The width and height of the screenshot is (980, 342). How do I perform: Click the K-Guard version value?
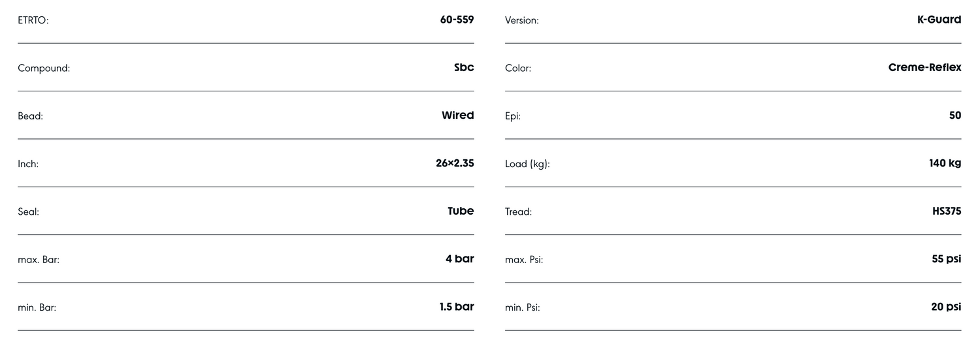[939, 20]
